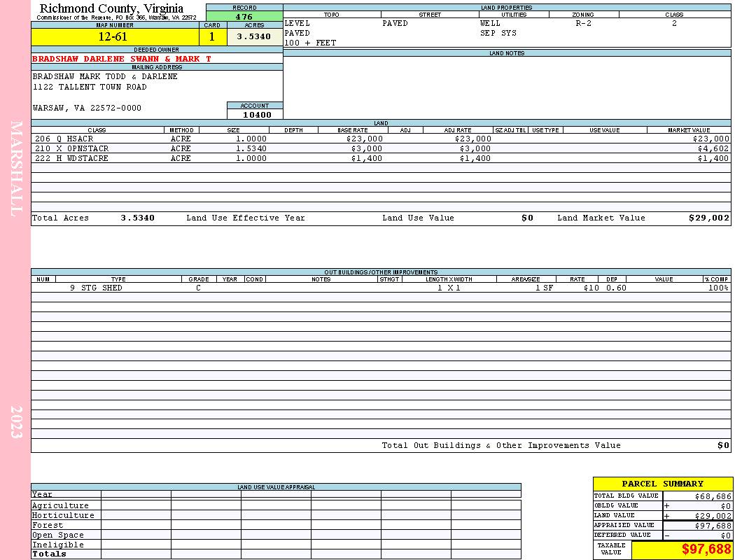Click the red Taxable Value $97,688

tap(706, 549)
